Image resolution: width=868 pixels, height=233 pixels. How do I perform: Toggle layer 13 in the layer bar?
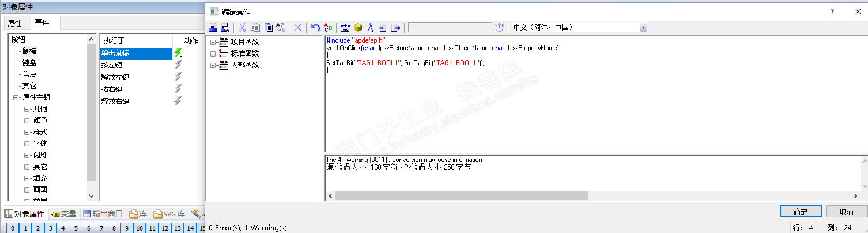coord(178,228)
